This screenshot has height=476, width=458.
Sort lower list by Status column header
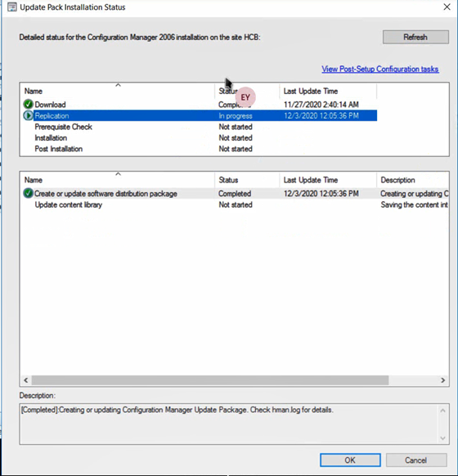click(247, 180)
